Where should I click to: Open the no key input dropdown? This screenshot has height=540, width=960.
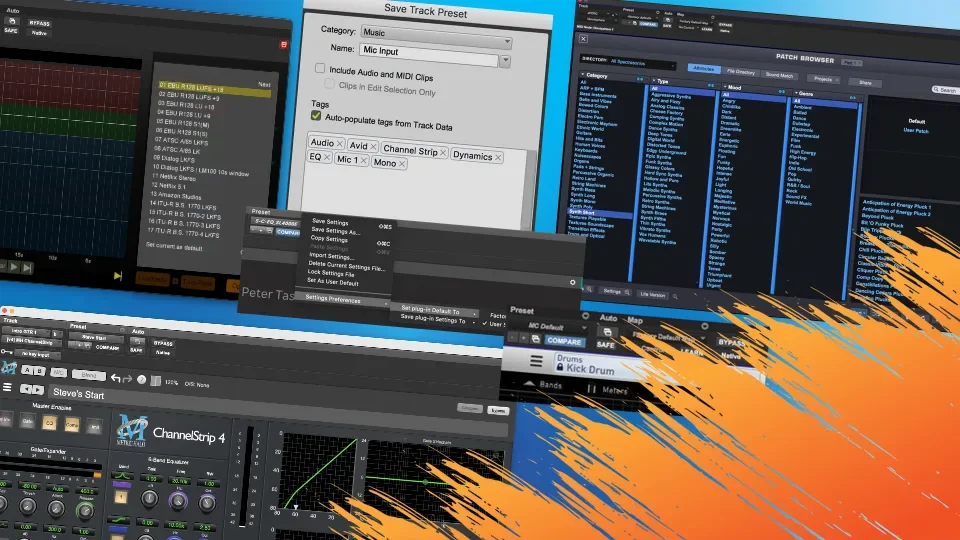[x=37, y=354]
